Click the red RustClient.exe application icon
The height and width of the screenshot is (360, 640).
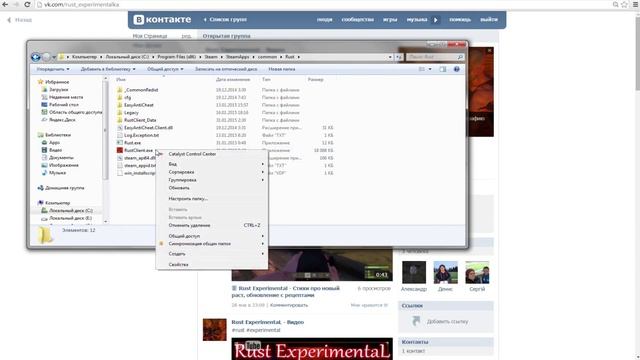click(120, 150)
